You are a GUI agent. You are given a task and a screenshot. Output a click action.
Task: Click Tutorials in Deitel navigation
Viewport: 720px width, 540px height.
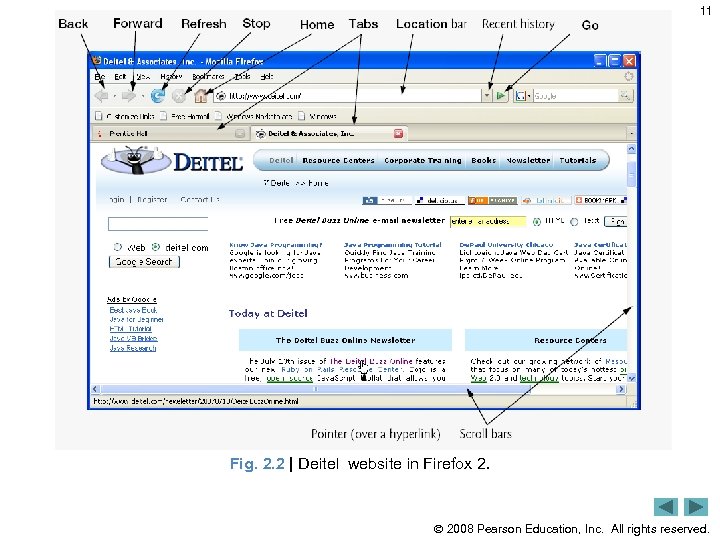pyautogui.click(x=578, y=160)
